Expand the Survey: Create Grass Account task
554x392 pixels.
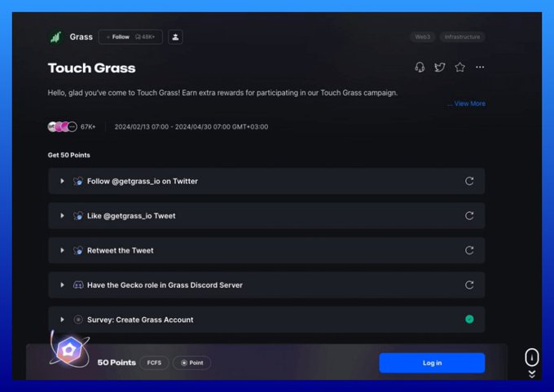62,319
